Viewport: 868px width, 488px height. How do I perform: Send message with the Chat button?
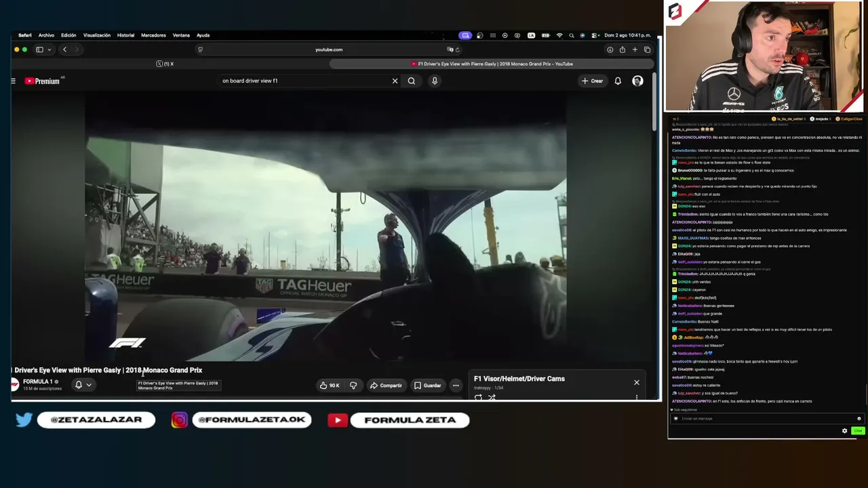point(858,431)
